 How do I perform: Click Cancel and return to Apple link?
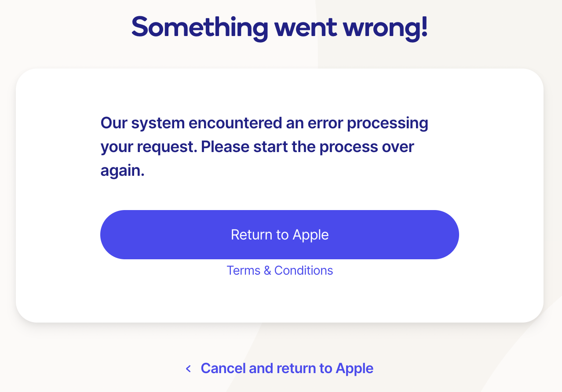pyautogui.click(x=287, y=368)
